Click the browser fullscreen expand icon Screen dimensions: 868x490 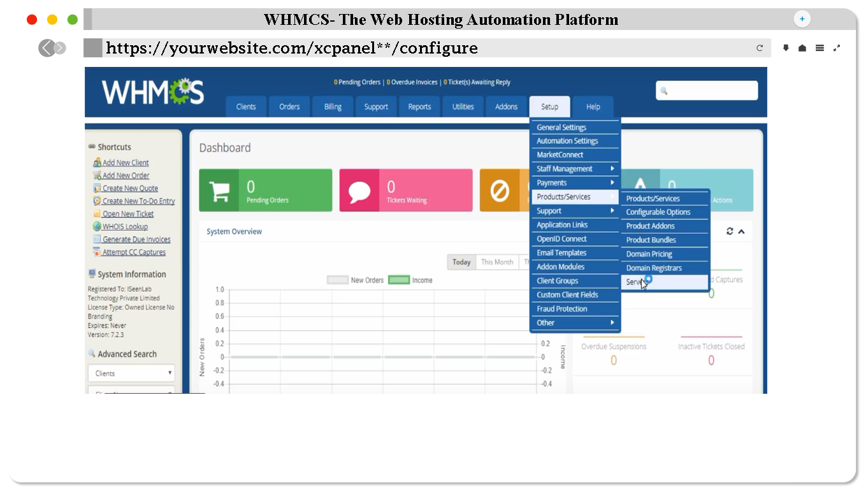click(x=837, y=48)
